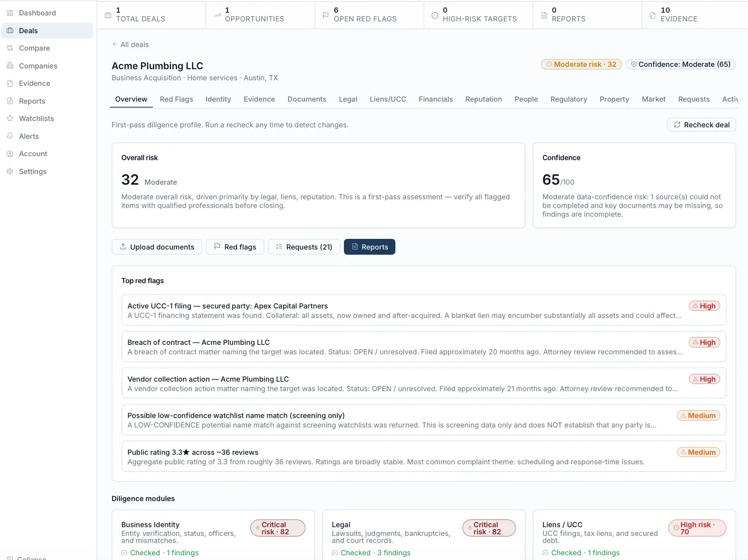The height and width of the screenshot is (560, 748).
Task: Click the High risk · 70 badge
Action: pyautogui.click(x=697, y=528)
